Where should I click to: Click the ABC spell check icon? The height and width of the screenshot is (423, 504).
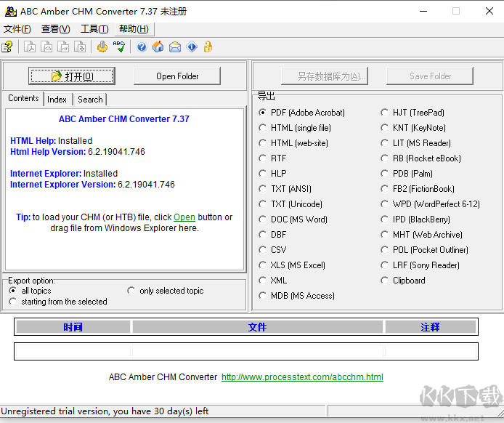coord(119,47)
